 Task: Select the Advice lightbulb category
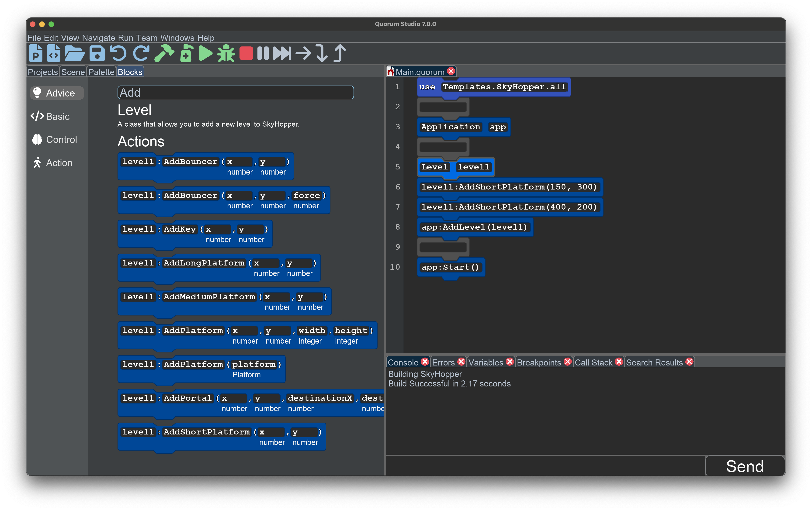[x=57, y=93]
